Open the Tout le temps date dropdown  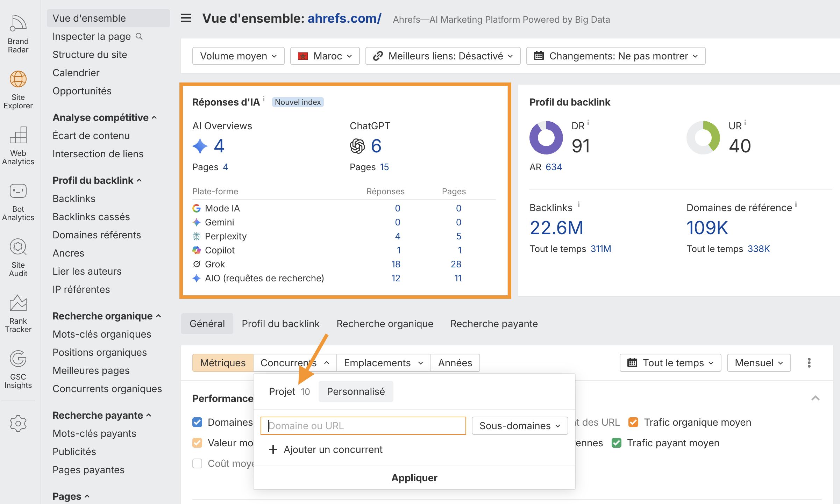pyautogui.click(x=670, y=363)
